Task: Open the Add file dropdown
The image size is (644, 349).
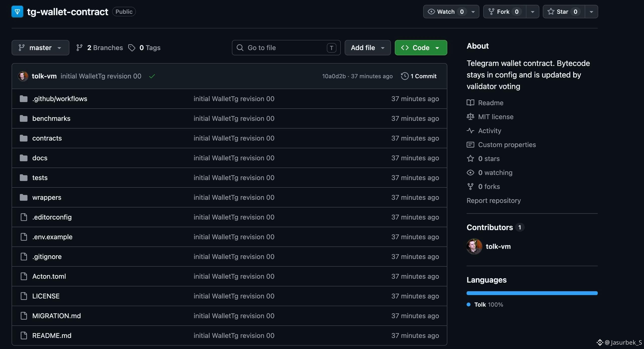Action: point(368,48)
